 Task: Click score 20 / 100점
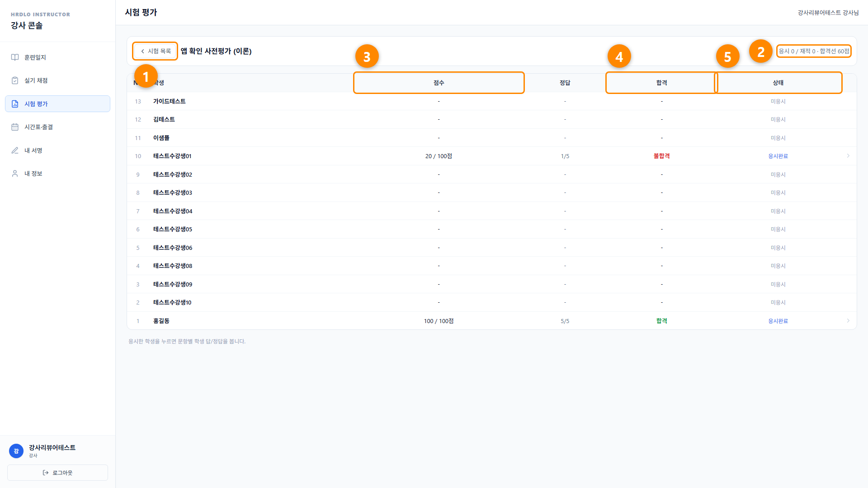(439, 156)
